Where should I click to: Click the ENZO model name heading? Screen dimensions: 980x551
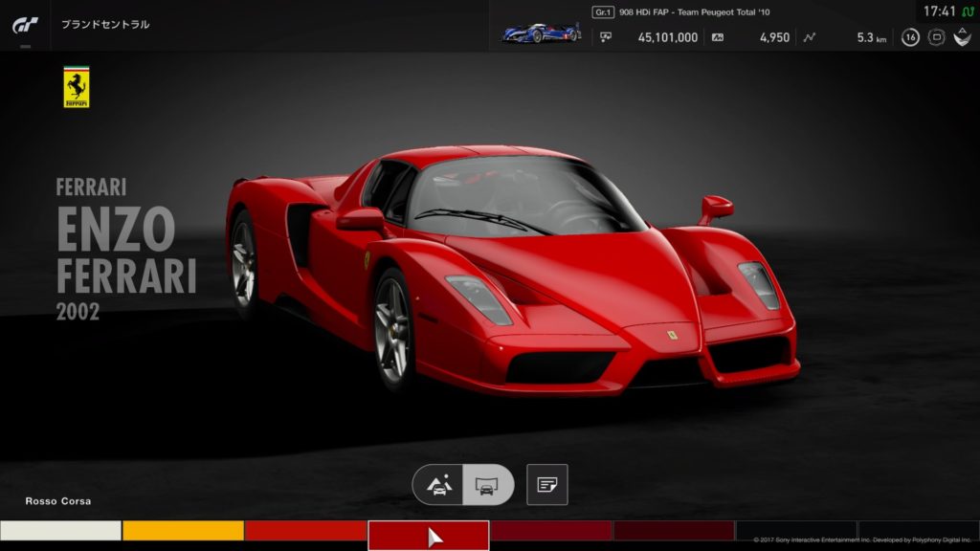(116, 229)
